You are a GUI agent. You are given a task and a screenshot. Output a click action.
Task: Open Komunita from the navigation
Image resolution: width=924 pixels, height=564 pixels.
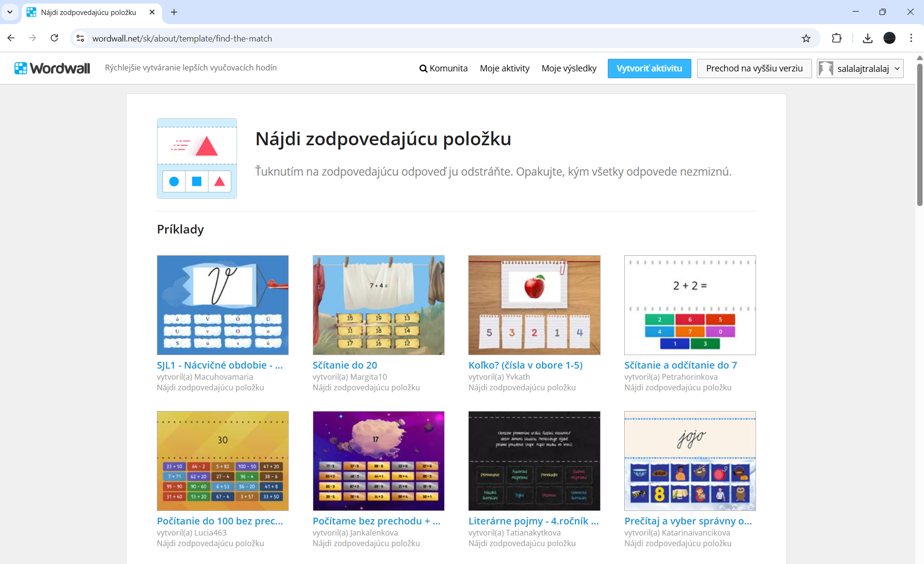[443, 69]
